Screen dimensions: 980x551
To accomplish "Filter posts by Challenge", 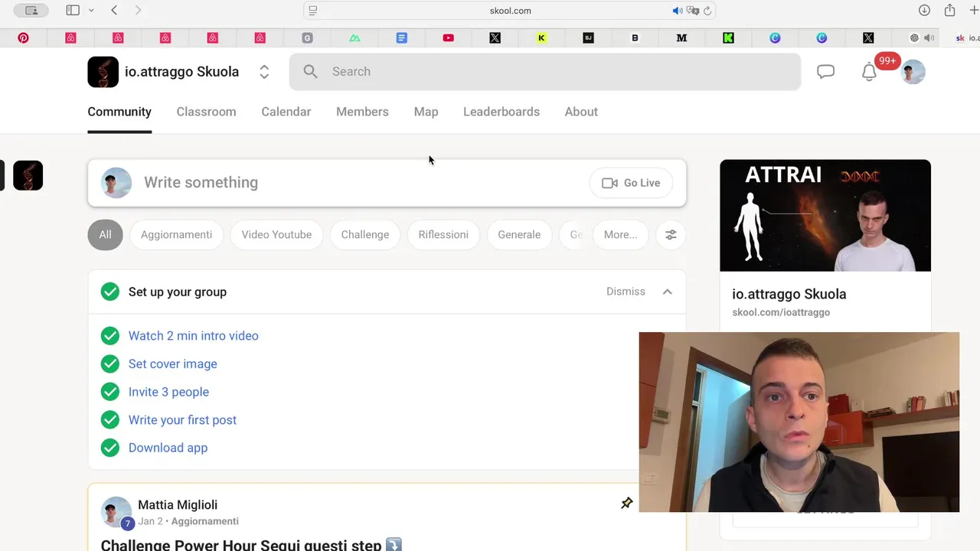I will click(365, 235).
